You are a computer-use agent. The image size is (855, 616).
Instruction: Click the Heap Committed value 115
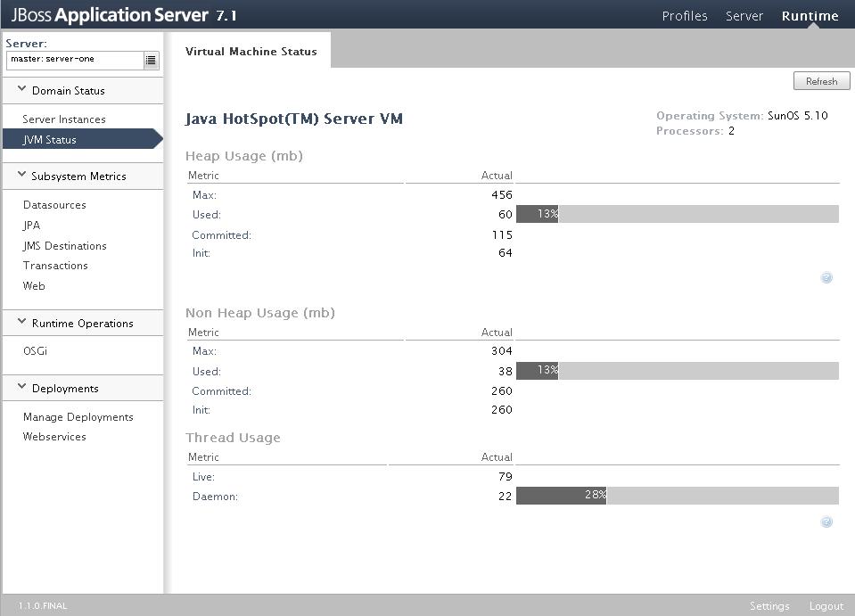[502, 235]
